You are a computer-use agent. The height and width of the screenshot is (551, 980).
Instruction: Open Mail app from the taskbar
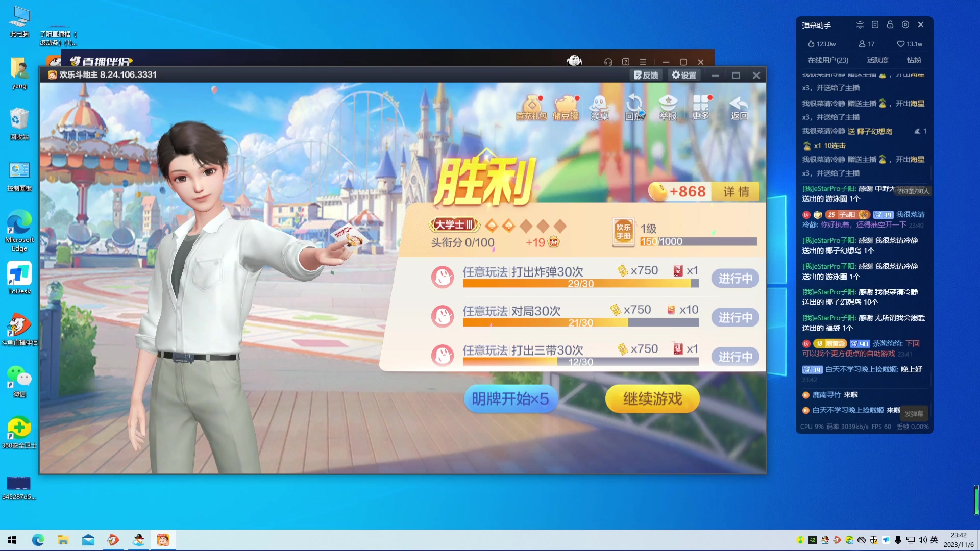tap(88, 540)
